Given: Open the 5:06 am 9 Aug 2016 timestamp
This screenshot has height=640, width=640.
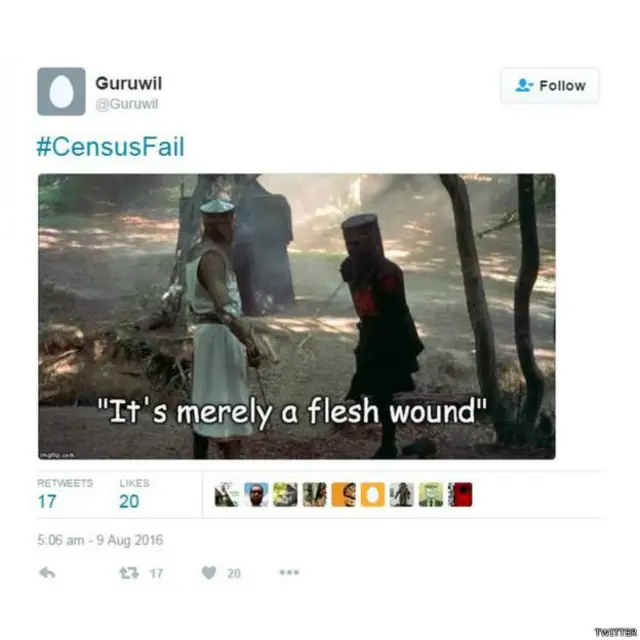Looking at the screenshot, I should click(x=100, y=540).
